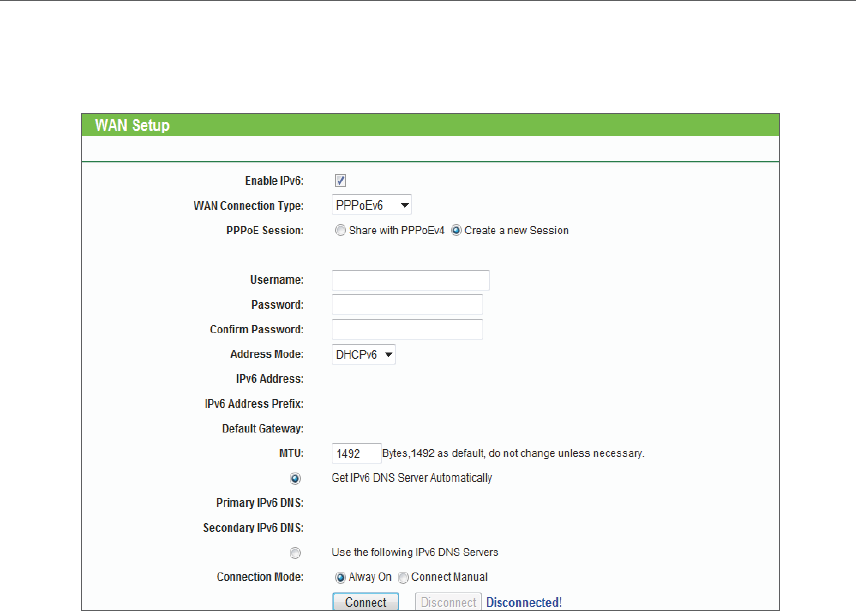The width and height of the screenshot is (856, 611).
Task: Select Create a new Session option
Action: [456, 230]
